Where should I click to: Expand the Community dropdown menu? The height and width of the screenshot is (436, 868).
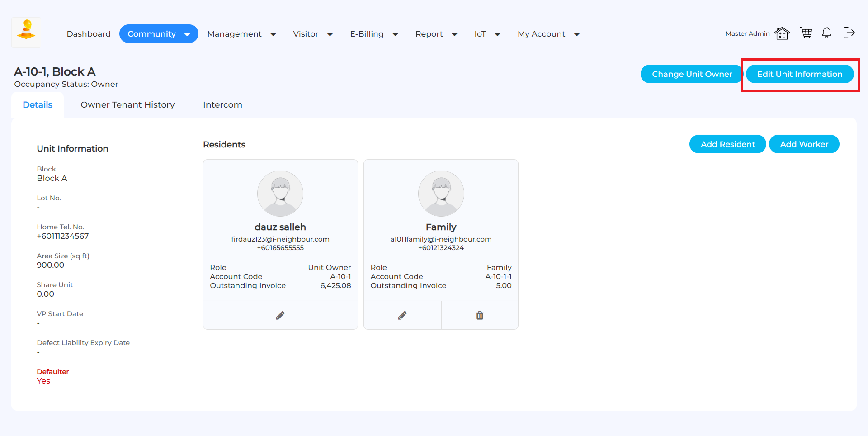tap(158, 34)
